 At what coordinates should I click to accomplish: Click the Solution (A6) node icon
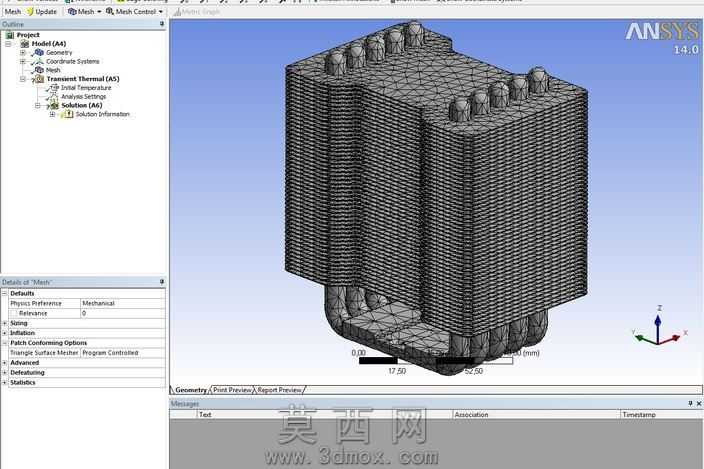coord(54,105)
